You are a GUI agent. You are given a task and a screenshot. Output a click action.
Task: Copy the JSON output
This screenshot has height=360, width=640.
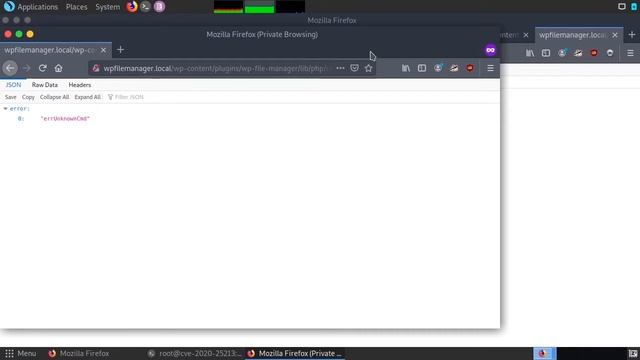[x=28, y=97]
